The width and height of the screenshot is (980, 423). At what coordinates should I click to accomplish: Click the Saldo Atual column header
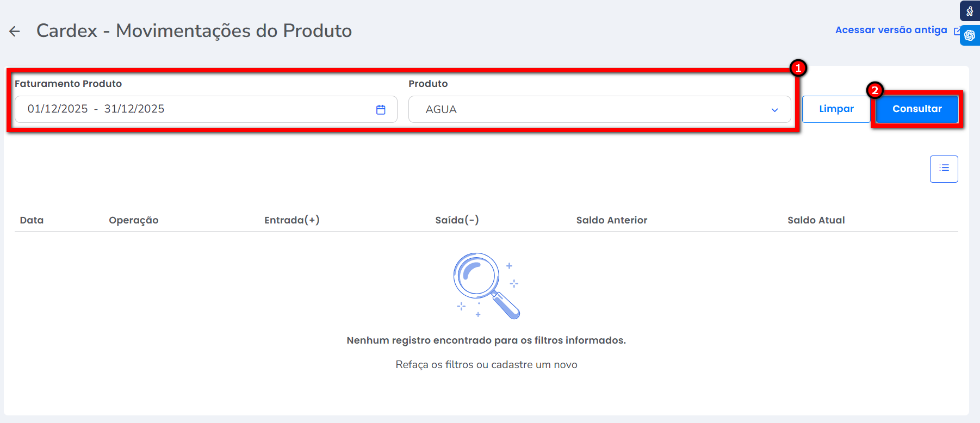pos(816,220)
